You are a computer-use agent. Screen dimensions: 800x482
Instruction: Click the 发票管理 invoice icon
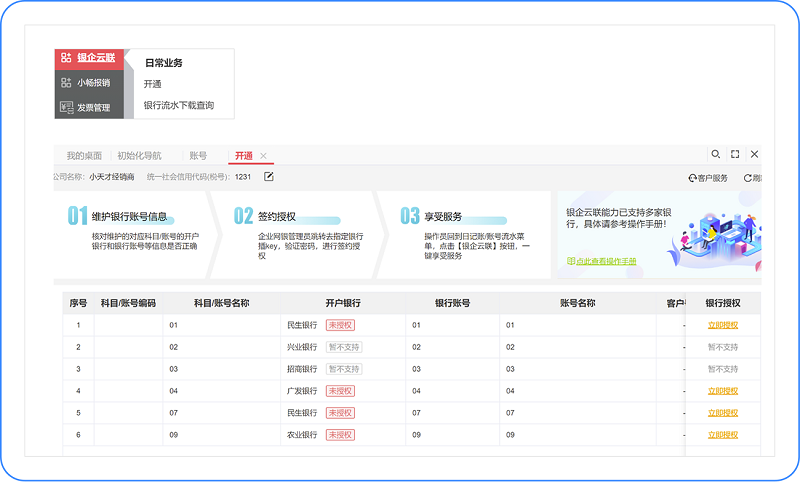tap(66, 108)
